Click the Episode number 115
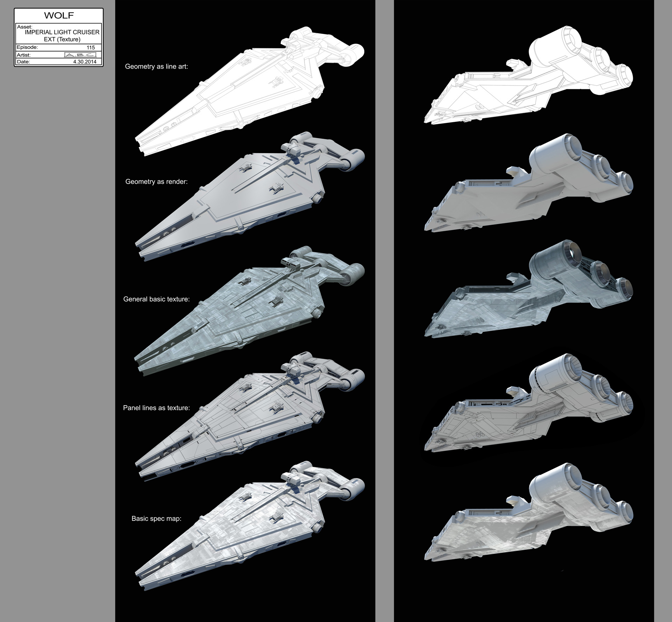 pyautogui.click(x=91, y=48)
